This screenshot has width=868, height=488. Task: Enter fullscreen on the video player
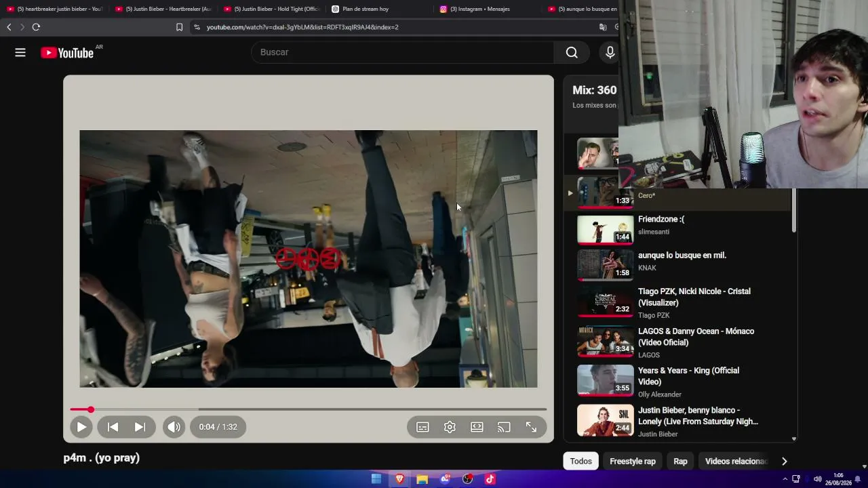(531, 427)
